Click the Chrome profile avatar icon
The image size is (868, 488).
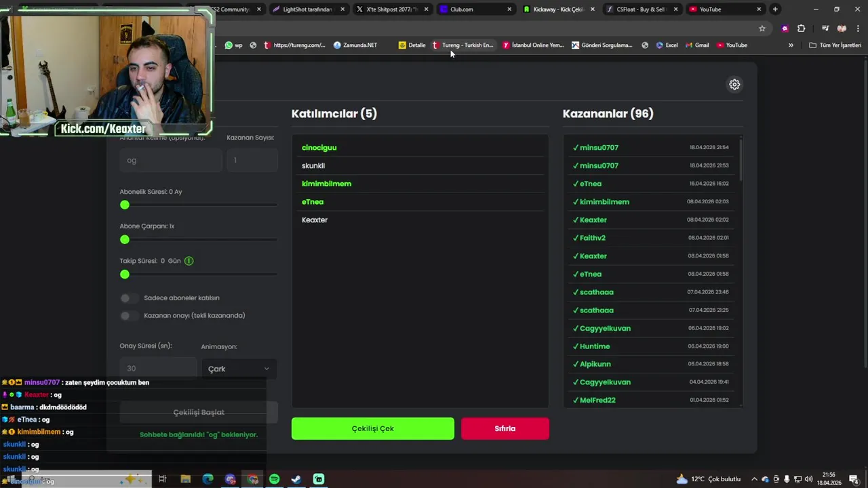(x=842, y=28)
